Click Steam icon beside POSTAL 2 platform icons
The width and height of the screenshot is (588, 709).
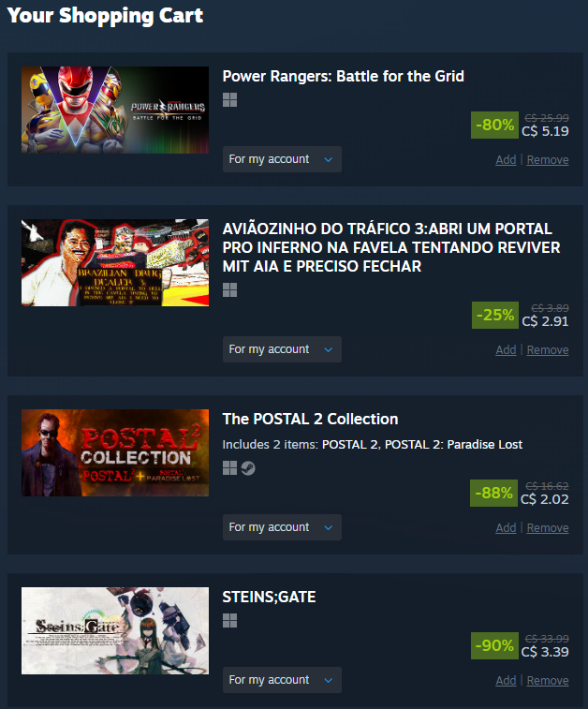pyautogui.click(x=248, y=468)
